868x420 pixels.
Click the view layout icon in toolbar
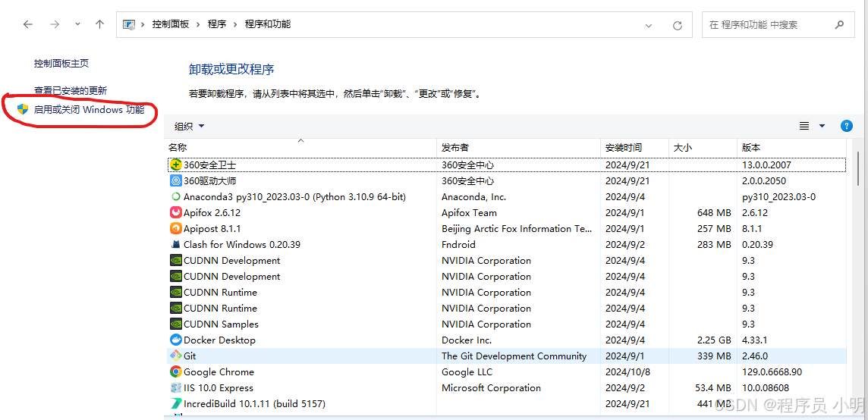pyautogui.click(x=804, y=126)
